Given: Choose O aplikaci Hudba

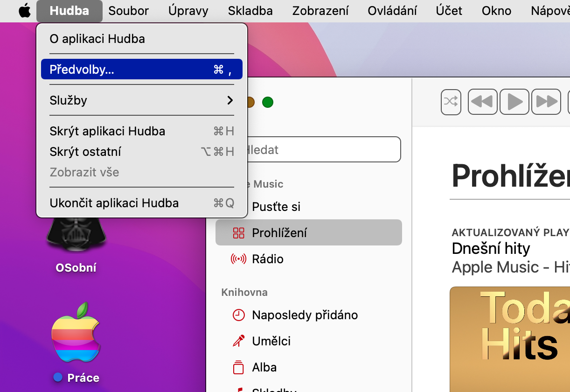Looking at the screenshot, I should click(x=142, y=39).
